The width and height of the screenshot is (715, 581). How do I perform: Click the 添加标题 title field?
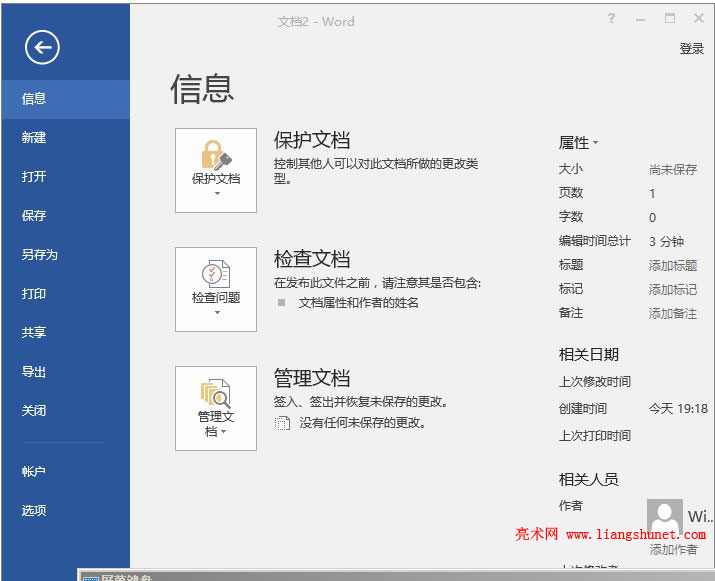673,265
